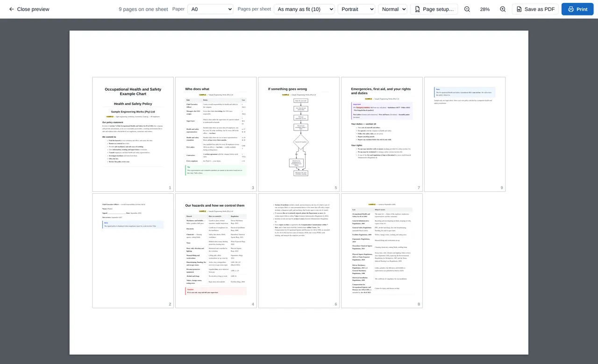Screen dimensions: 598x364
Task: Open Page setup dialog
Action: [x=434, y=9]
